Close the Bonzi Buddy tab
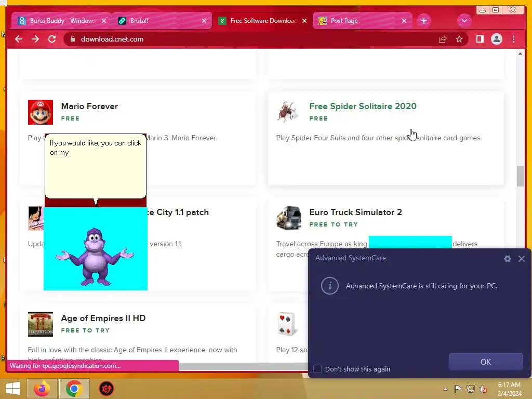The height and width of the screenshot is (399, 532). (x=104, y=21)
